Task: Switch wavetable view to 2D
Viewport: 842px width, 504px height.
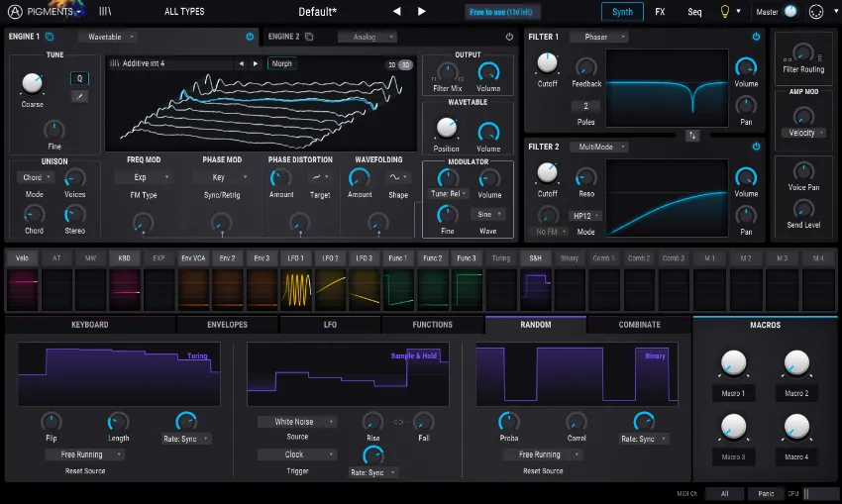Action: tap(392, 65)
